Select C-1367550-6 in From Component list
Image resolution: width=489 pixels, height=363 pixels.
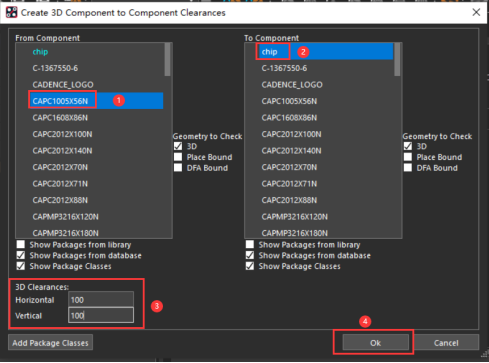pos(55,68)
